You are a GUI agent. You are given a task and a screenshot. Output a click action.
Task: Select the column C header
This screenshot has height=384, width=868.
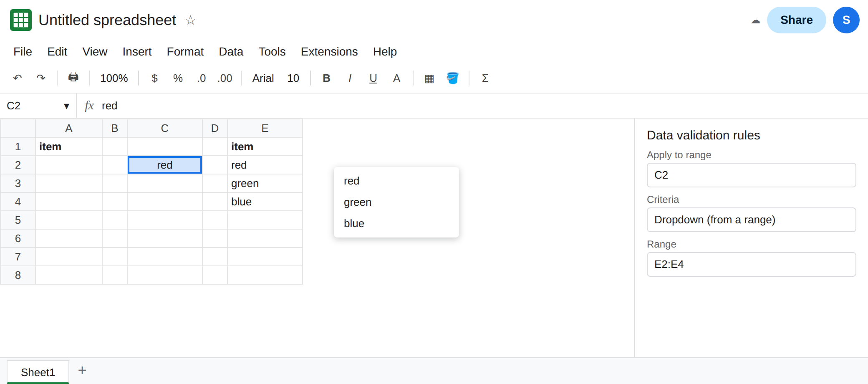coord(165,128)
